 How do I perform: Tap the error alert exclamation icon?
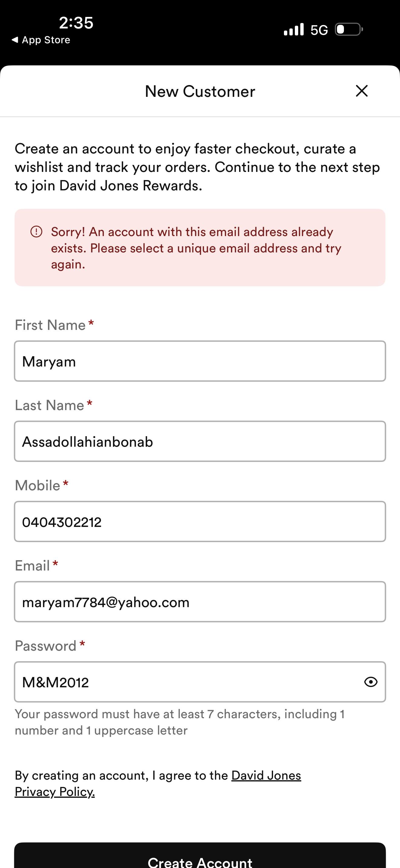(x=36, y=232)
